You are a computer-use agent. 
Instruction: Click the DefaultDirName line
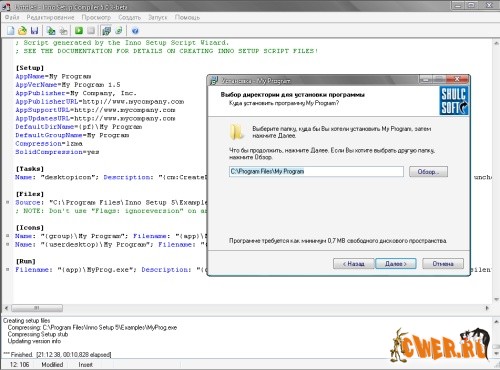79,127
